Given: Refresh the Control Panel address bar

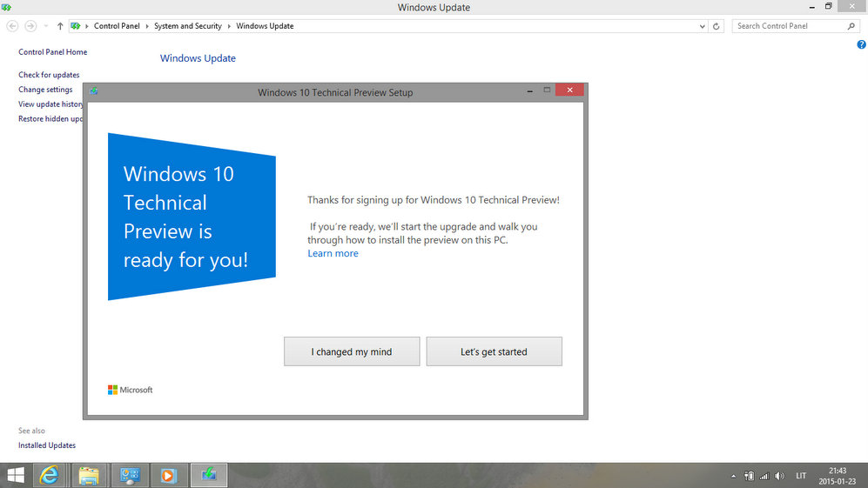Looking at the screenshot, I should tap(717, 26).
